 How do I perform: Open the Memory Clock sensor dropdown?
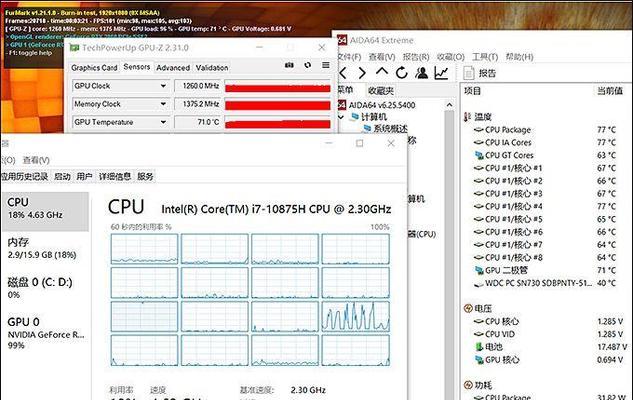coord(163,104)
